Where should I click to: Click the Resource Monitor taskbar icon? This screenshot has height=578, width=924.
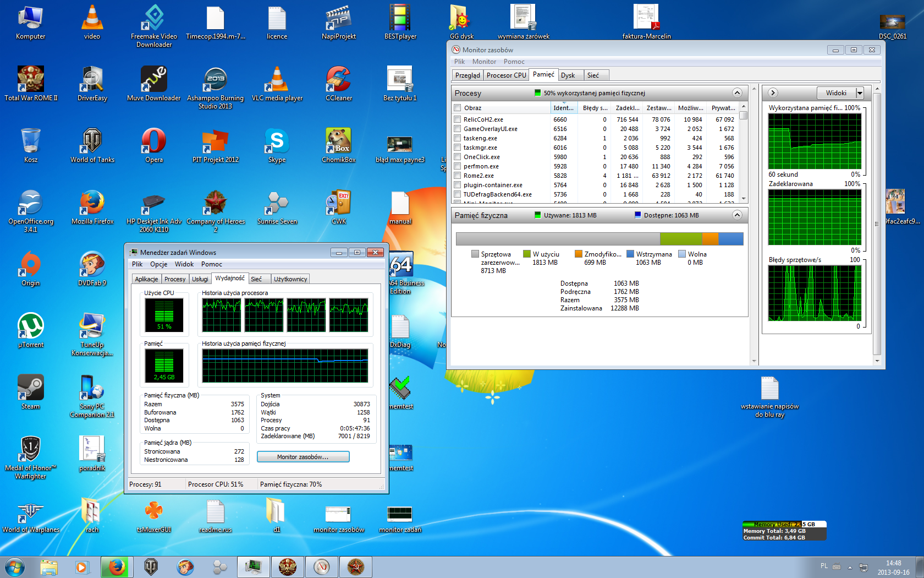pyautogui.click(x=321, y=567)
